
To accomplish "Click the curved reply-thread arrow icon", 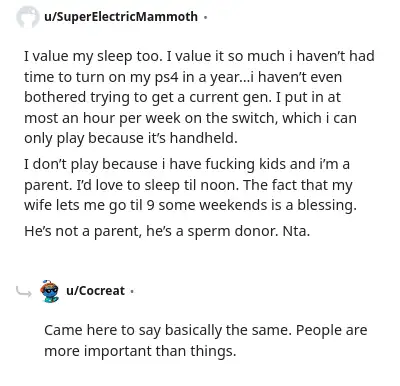I will [24, 292].
